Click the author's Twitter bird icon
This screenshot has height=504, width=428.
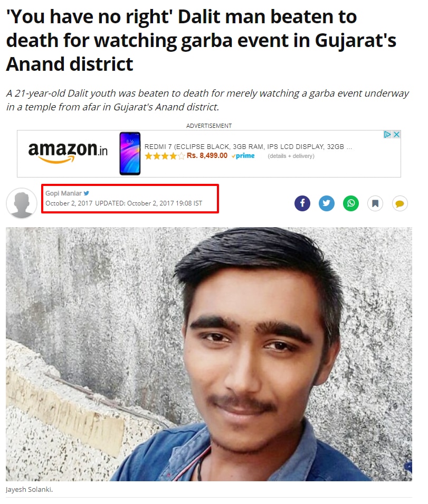(87, 193)
